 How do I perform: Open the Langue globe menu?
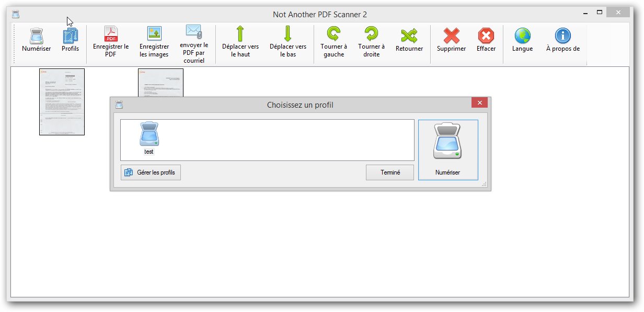coord(522,36)
